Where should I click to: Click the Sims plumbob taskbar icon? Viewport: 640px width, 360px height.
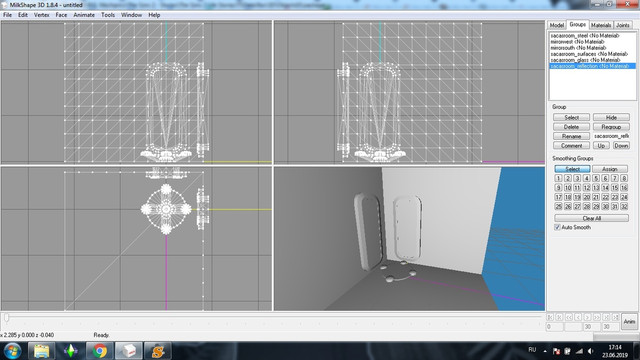click(x=70, y=351)
